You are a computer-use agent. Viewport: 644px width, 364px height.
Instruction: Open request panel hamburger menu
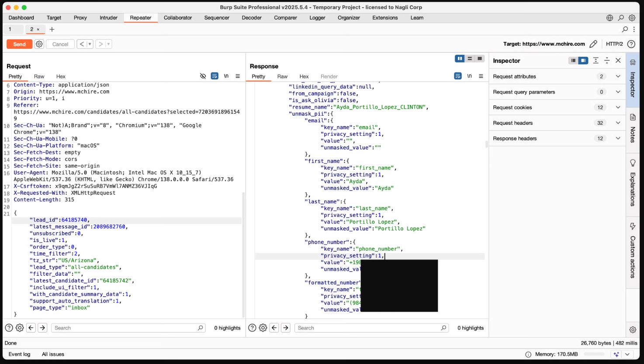coord(238,76)
